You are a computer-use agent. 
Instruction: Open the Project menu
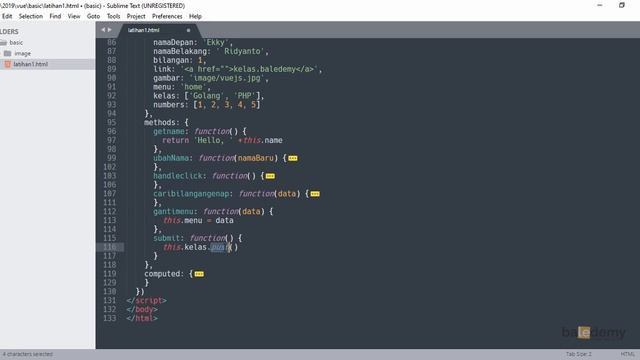(136, 16)
